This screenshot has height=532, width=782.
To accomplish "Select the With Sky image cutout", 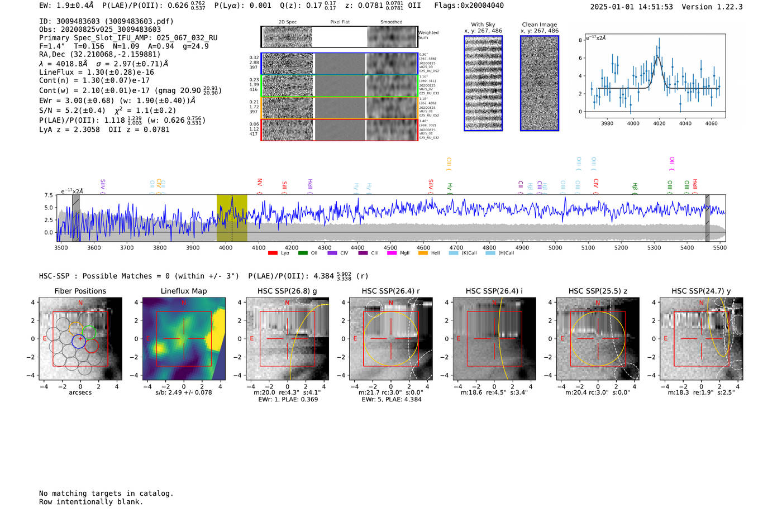I will click(483, 83).
